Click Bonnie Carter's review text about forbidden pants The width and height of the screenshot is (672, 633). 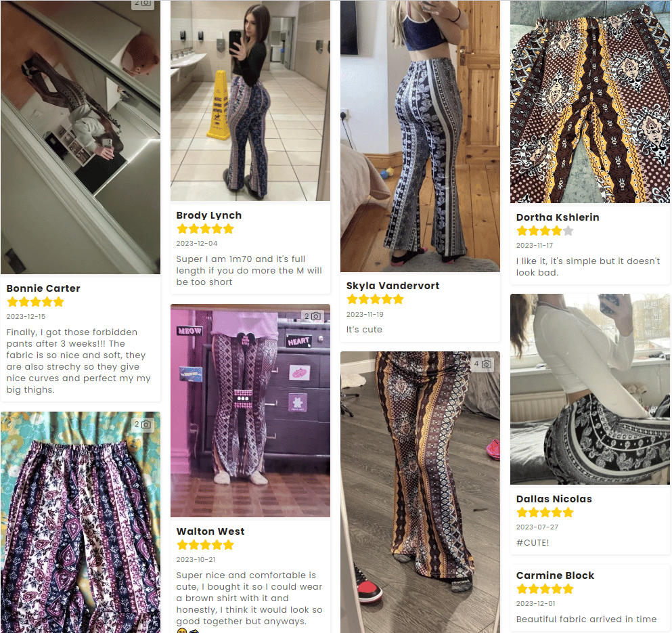point(79,361)
